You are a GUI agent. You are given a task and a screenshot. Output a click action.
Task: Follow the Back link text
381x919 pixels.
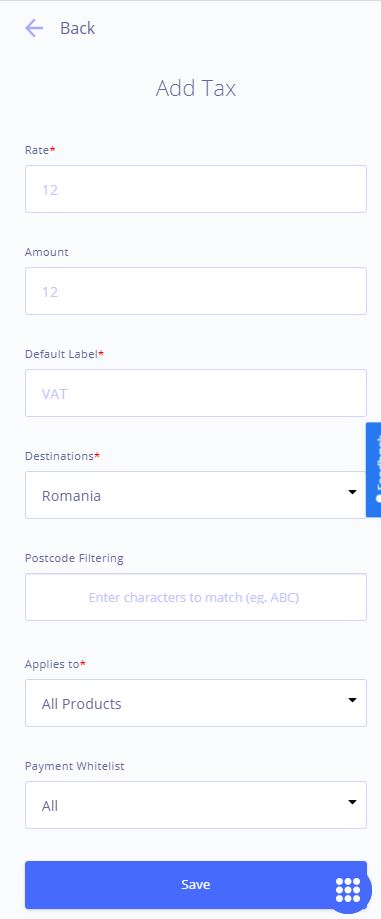tap(77, 28)
